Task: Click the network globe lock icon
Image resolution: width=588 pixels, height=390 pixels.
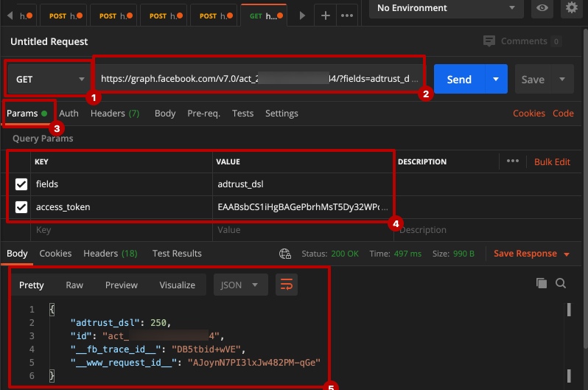Action: pos(285,254)
